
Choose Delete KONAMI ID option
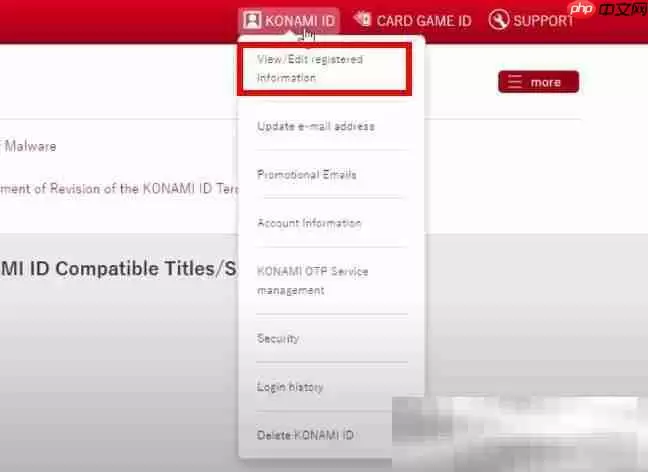305,435
